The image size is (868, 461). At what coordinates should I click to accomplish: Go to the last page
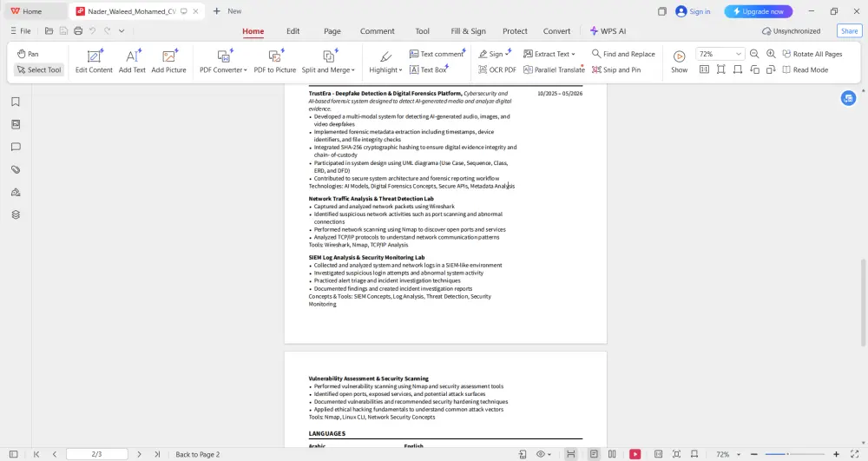tap(157, 454)
